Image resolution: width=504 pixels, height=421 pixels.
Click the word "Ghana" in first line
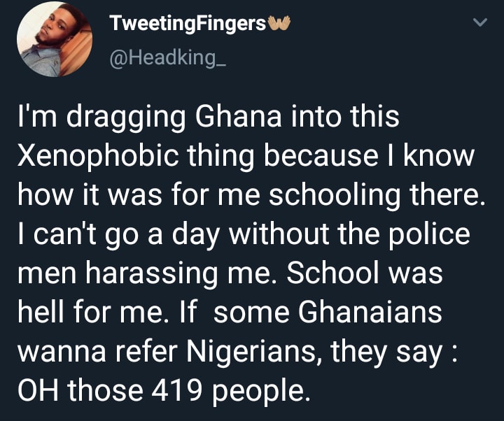click(238, 116)
